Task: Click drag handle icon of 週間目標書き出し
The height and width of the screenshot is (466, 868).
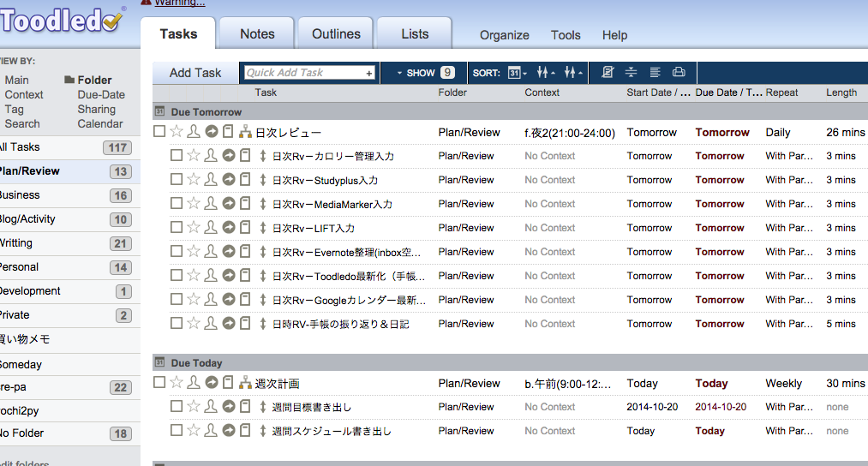Action: [x=263, y=407]
